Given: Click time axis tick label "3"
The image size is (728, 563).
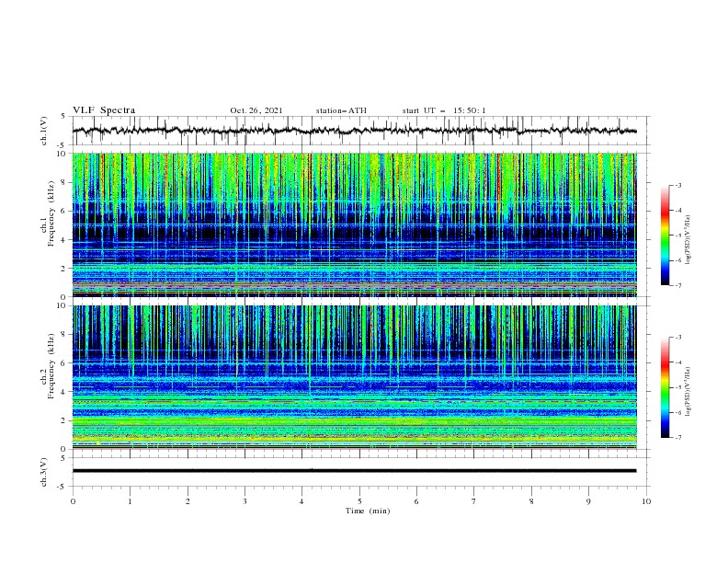Looking at the screenshot, I should click(245, 501).
